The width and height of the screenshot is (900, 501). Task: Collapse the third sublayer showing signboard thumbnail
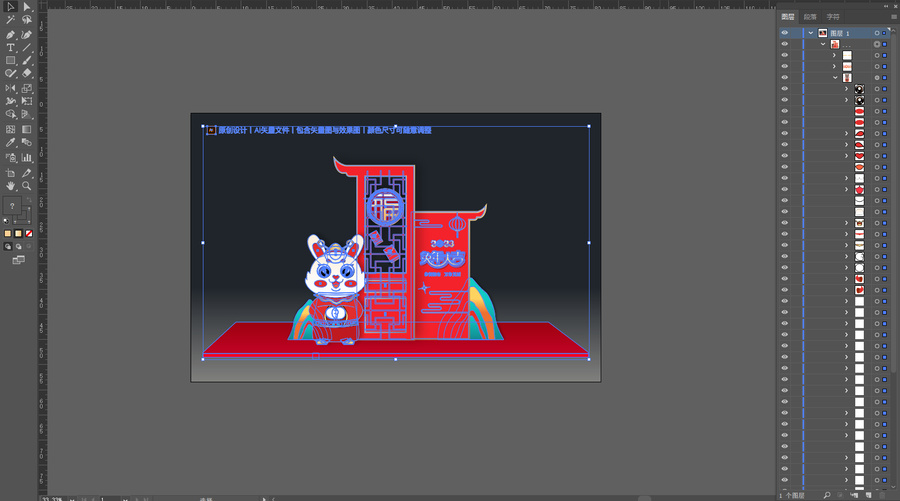(x=835, y=77)
